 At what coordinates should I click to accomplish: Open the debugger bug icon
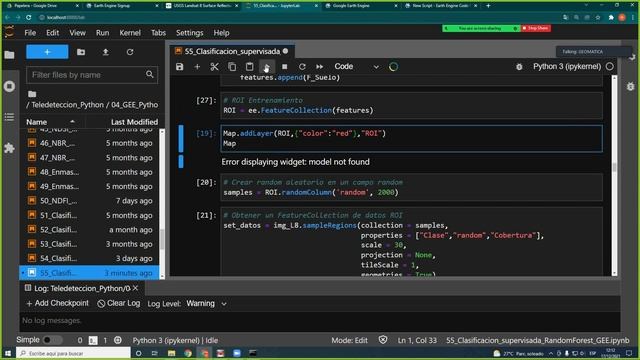pyautogui.click(x=519, y=67)
